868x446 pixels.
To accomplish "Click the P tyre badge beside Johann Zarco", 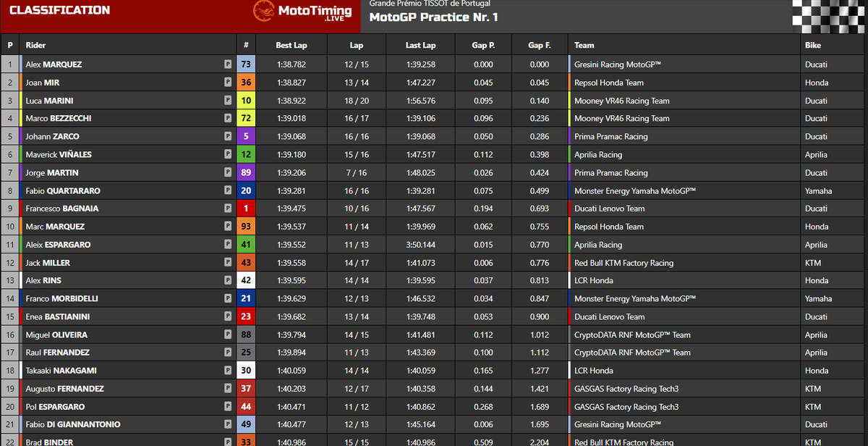I will (x=228, y=136).
